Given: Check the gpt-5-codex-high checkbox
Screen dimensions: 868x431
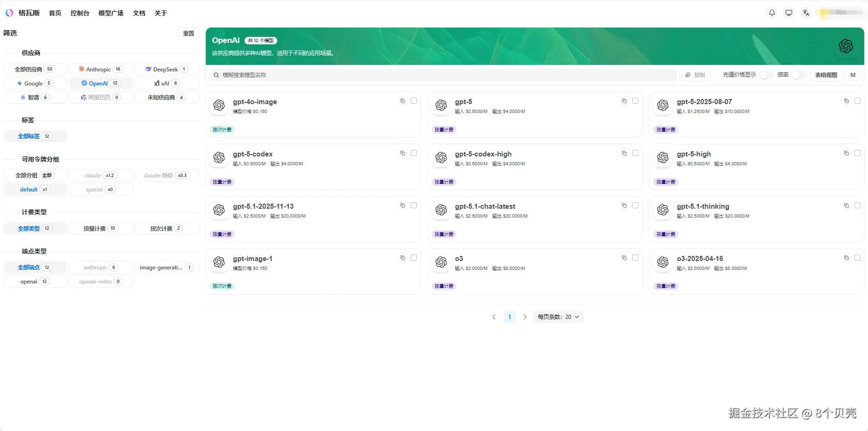Looking at the screenshot, I should click(x=635, y=153).
